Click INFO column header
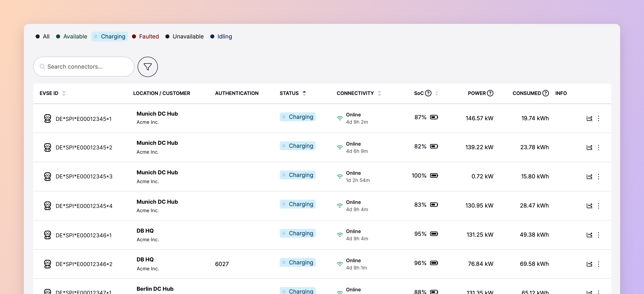Viewport: 644px width, 294px height. point(561,93)
